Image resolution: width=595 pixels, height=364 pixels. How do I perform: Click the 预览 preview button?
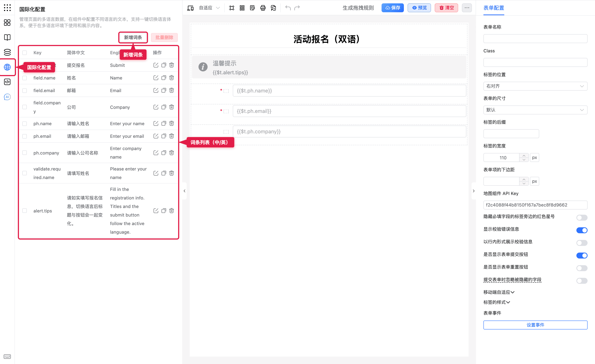click(419, 8)
